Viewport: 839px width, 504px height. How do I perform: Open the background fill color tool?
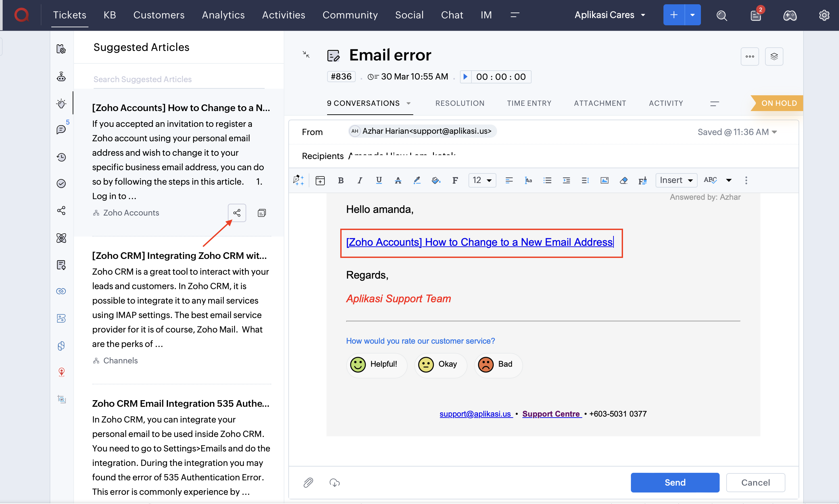[x=436, y=180]
